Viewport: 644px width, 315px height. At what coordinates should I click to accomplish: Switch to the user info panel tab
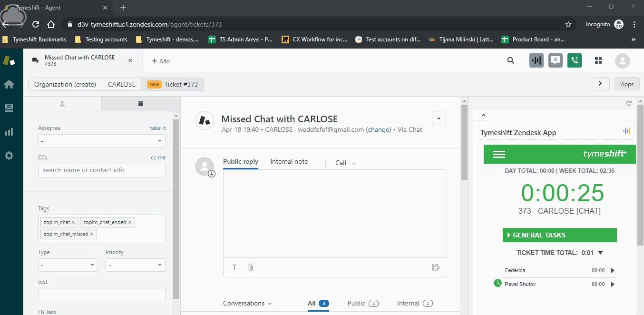click(x=62, y=103)
